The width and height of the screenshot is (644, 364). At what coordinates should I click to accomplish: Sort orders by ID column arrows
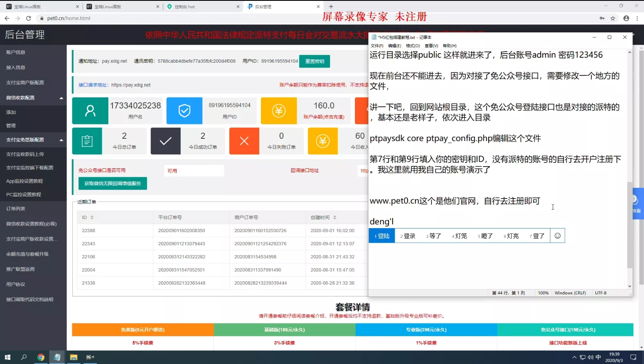tap(92, 217)
